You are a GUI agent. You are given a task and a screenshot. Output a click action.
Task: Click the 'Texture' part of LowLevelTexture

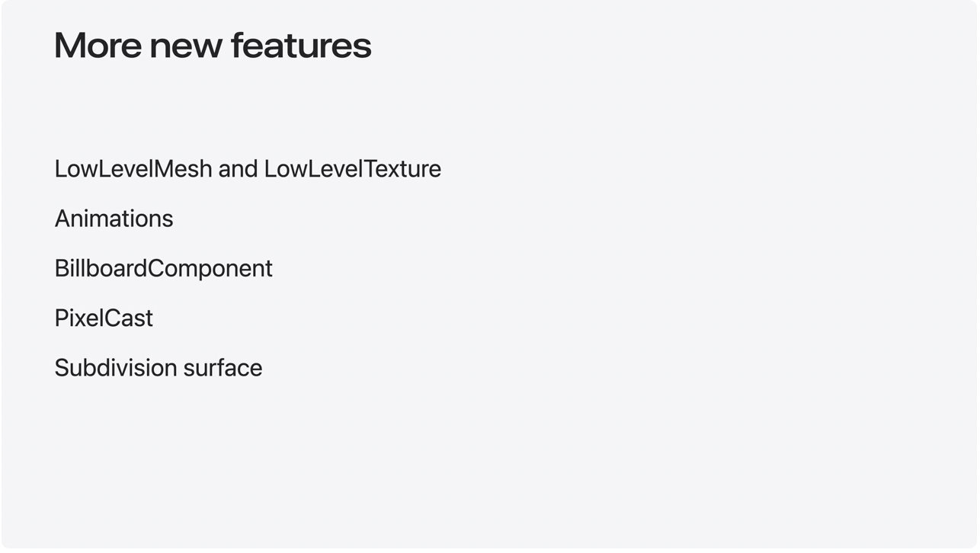(x=402, y=168)
